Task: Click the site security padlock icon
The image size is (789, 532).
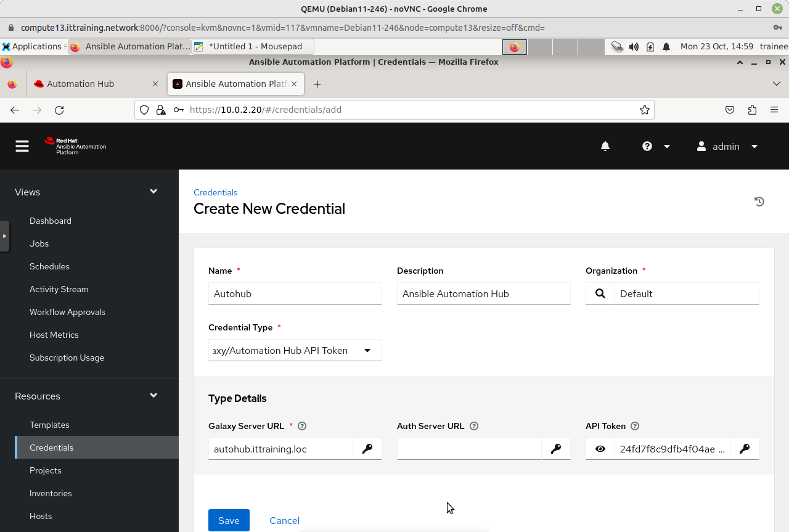Action: point(161,110)
